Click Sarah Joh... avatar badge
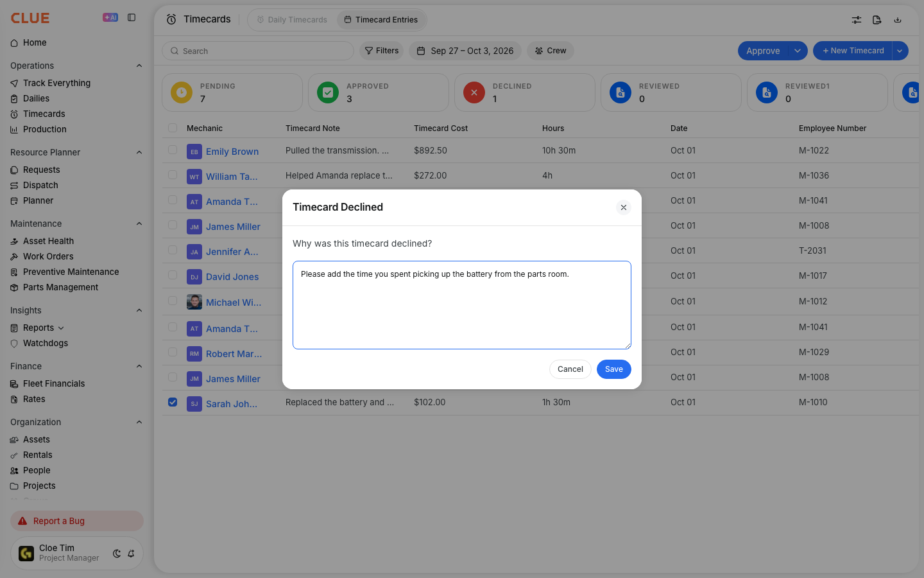Screen dimensions: 924x578 click(194, 404)
